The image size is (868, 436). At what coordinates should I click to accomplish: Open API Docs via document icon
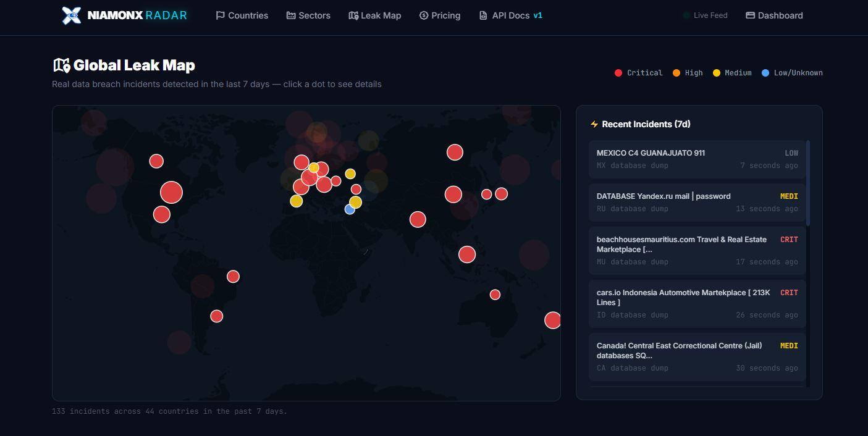tap(483, 15)
